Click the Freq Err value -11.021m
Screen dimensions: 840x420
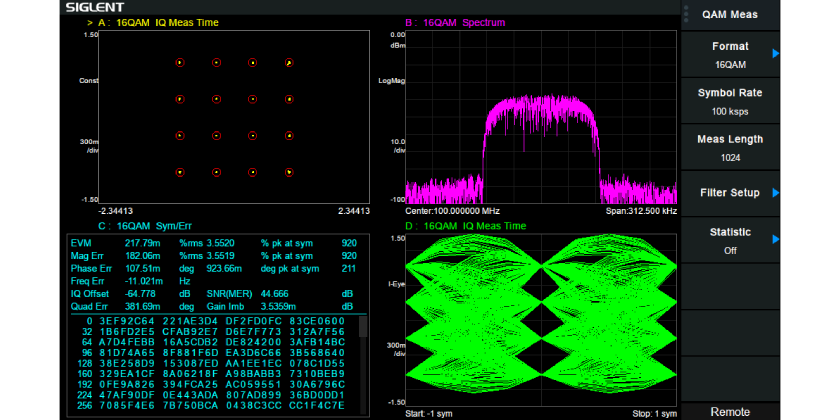[x=142, y=281]
